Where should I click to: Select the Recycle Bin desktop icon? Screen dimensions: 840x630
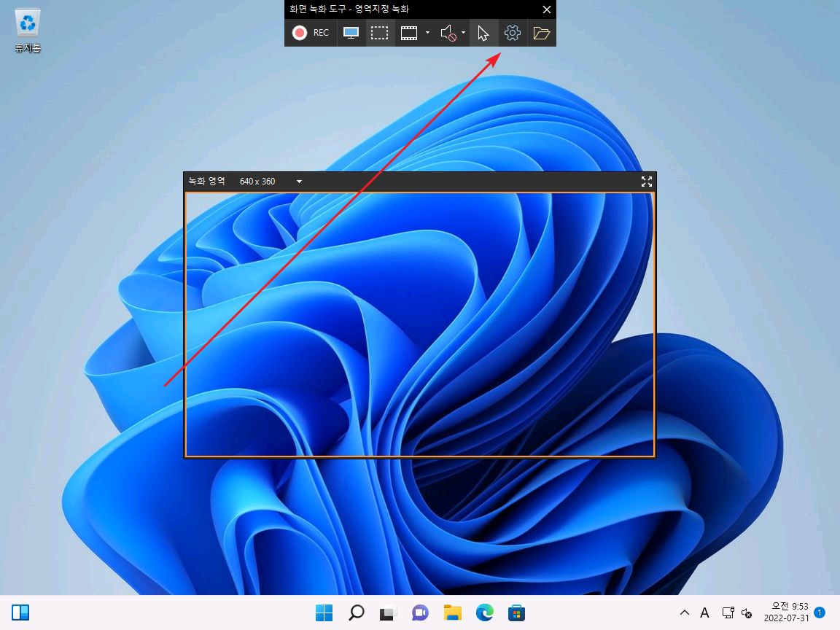click(x=27, y=30)
